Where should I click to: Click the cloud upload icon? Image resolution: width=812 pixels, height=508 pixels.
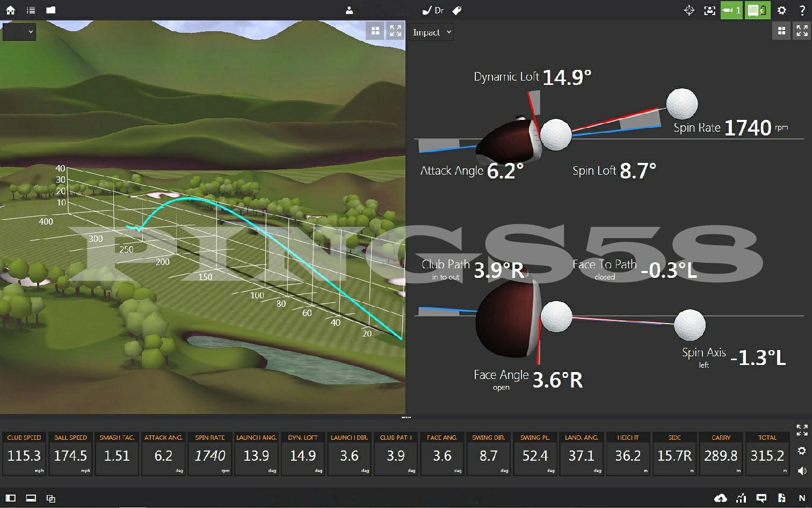click(x=721, y=498)
